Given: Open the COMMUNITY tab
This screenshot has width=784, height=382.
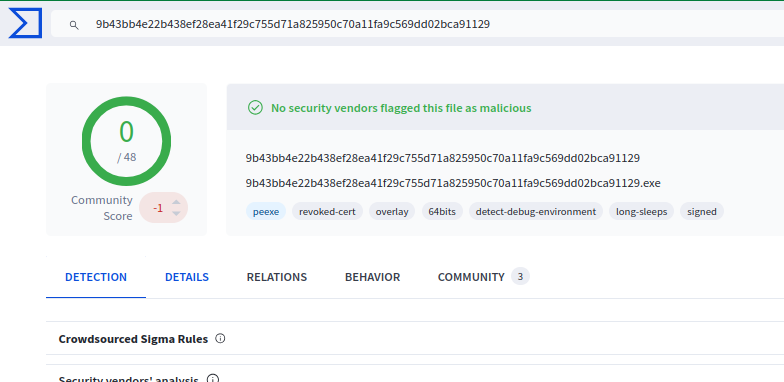Looking at the screenshot, I should (471, 277).
